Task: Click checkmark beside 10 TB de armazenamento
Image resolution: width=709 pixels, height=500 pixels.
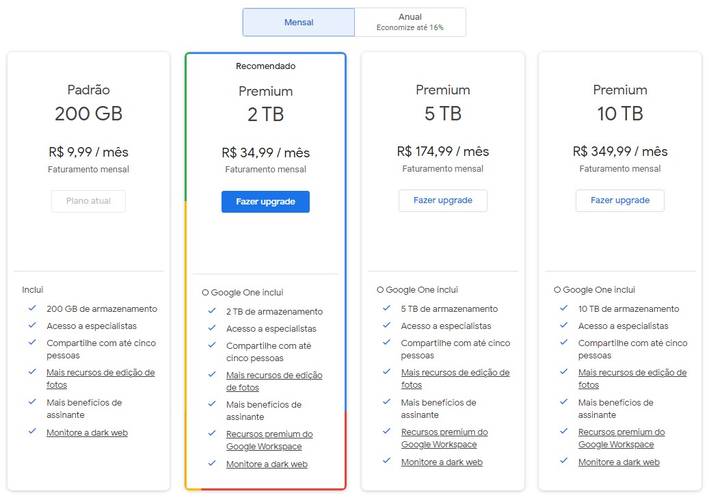Action: pos(564,308)
